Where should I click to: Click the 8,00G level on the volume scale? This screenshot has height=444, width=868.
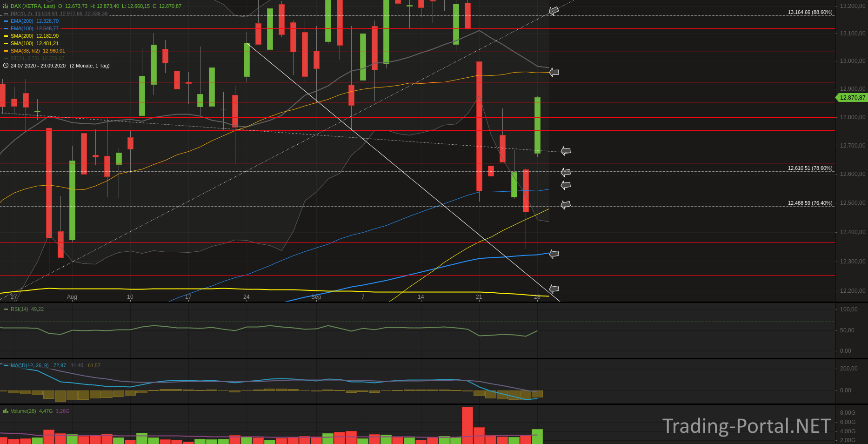tap(848, 413)
